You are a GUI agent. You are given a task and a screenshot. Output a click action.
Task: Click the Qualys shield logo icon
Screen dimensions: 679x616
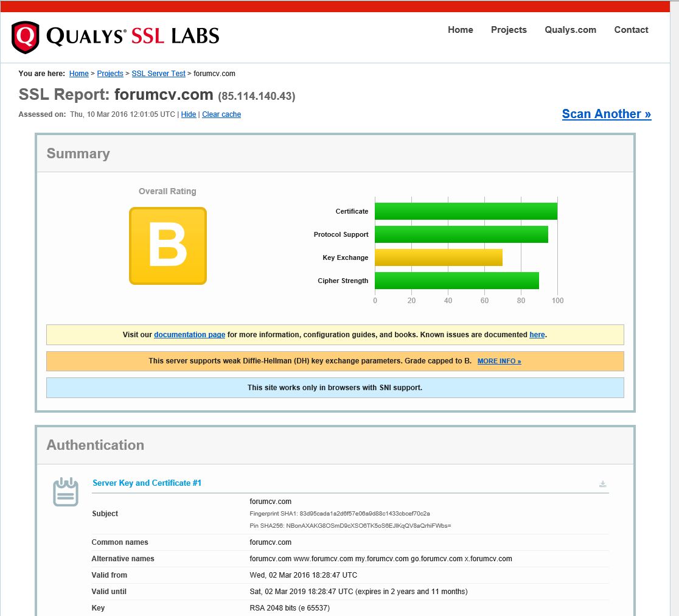[26, 37]
